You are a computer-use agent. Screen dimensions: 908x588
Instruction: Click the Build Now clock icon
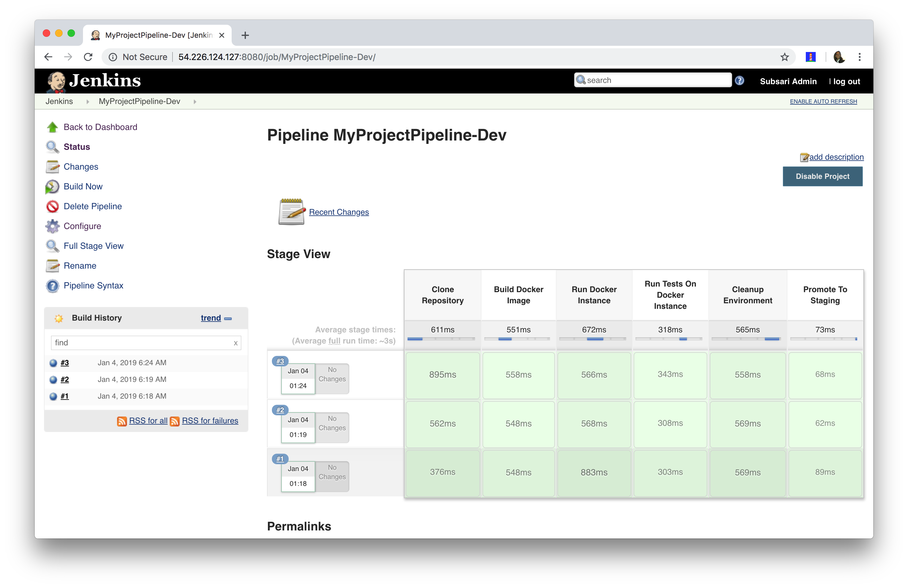tap(52, 187)
